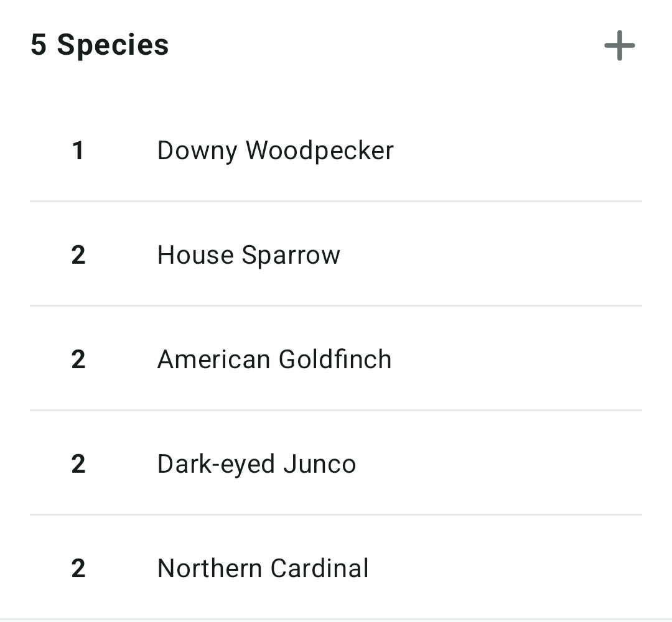Click the count 2 next to House Sparrow

click(78, 255)
